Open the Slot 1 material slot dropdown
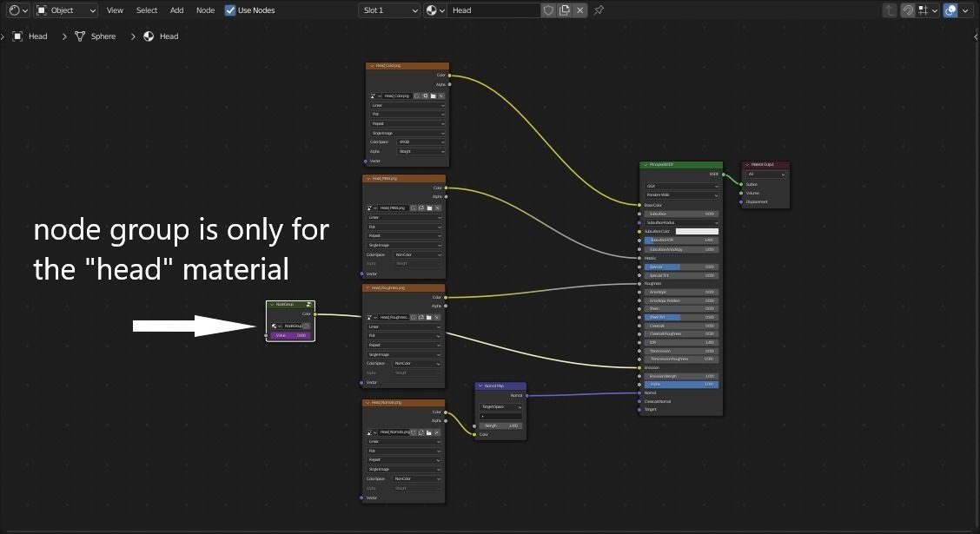This screenshot has height=534, width=980. click(x=388, y=10)
